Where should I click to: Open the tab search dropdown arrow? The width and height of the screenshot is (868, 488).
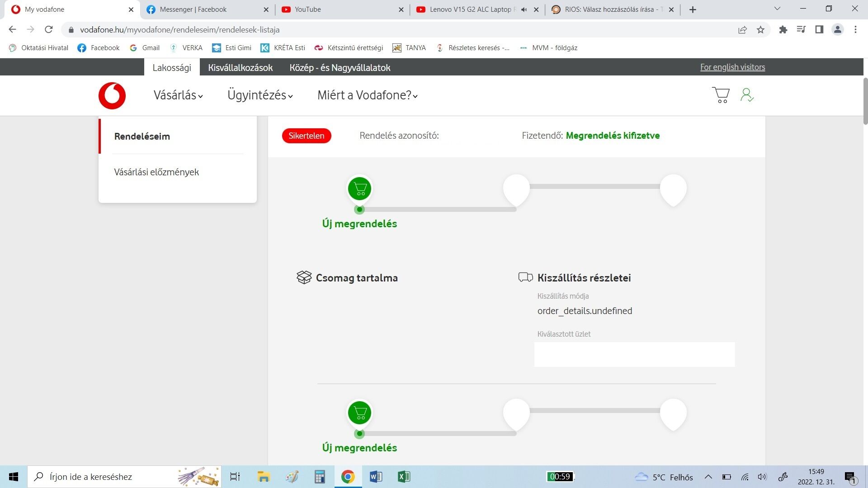(777, 9)
